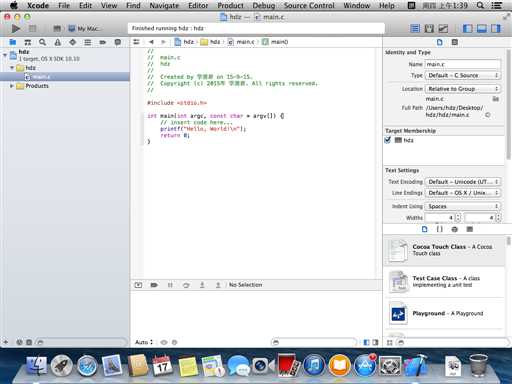Go back in editor history

click(151, 42)
